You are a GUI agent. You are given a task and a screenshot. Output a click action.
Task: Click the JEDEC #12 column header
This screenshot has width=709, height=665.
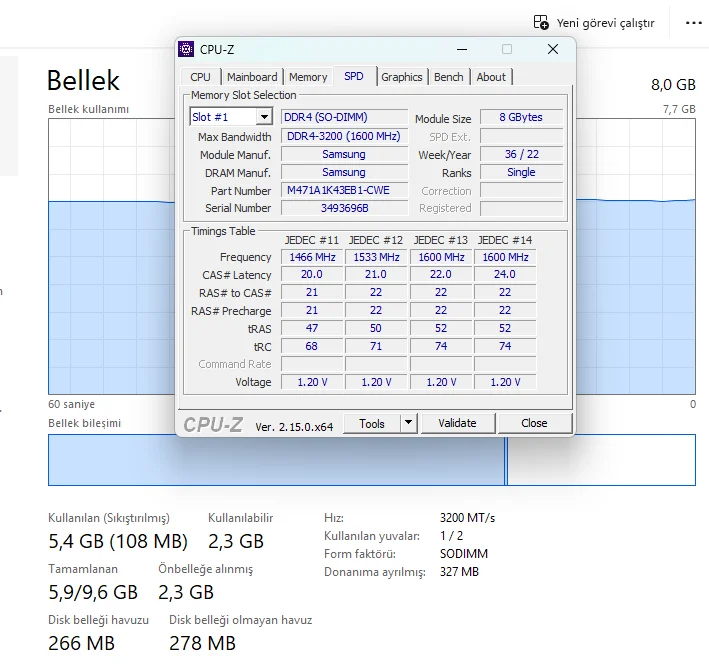376,240
